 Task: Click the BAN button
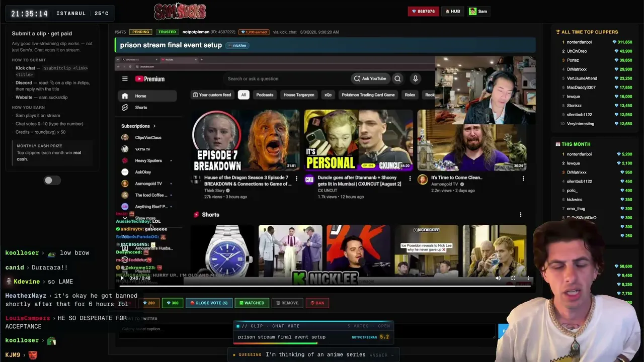pos(317,303)
